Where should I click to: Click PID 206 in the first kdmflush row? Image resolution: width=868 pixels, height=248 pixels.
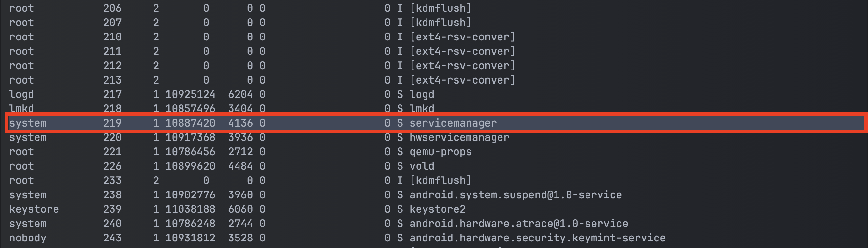[112, 8]
